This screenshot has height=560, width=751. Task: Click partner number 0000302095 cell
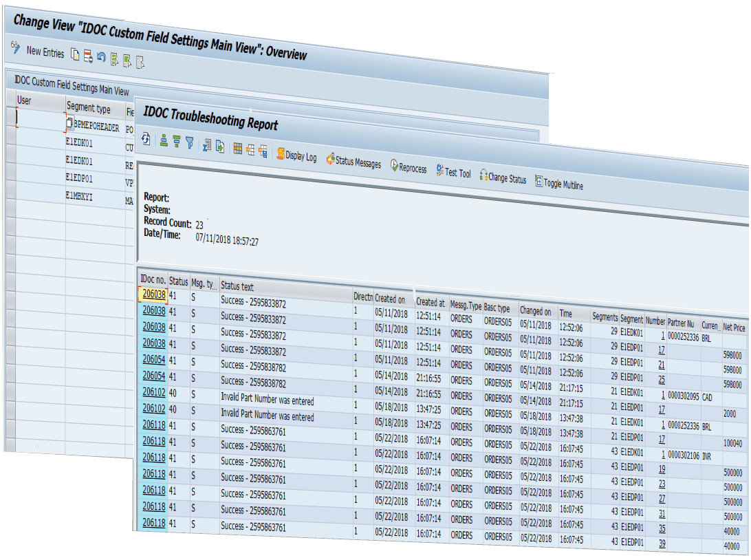[x=684, y=397]
